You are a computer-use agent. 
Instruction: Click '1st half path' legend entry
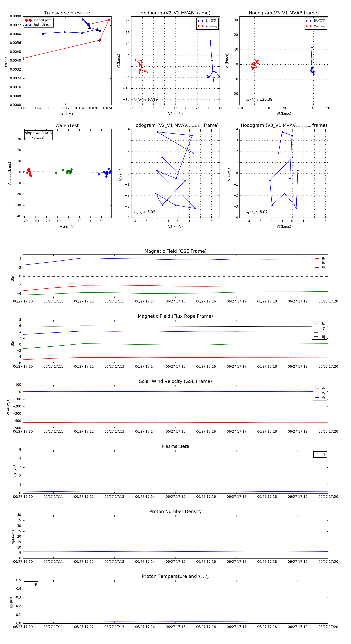click(39, 20)
